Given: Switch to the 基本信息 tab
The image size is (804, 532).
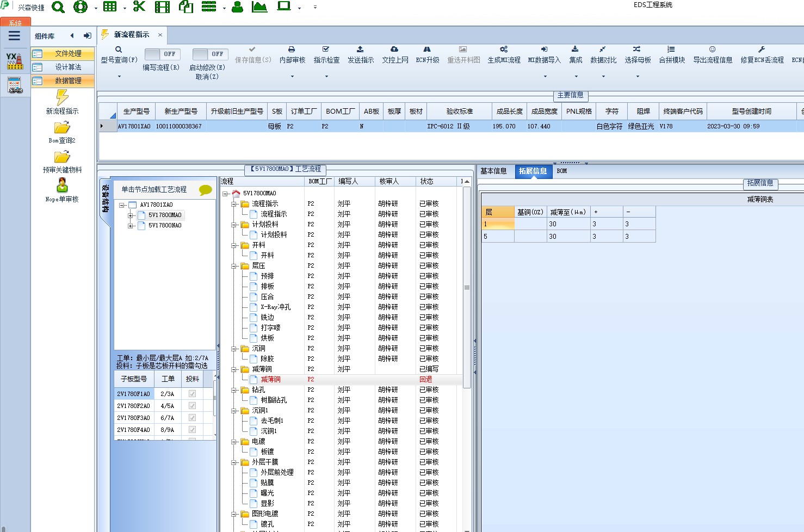Looking at the screenshot, I should pos(493,171).
